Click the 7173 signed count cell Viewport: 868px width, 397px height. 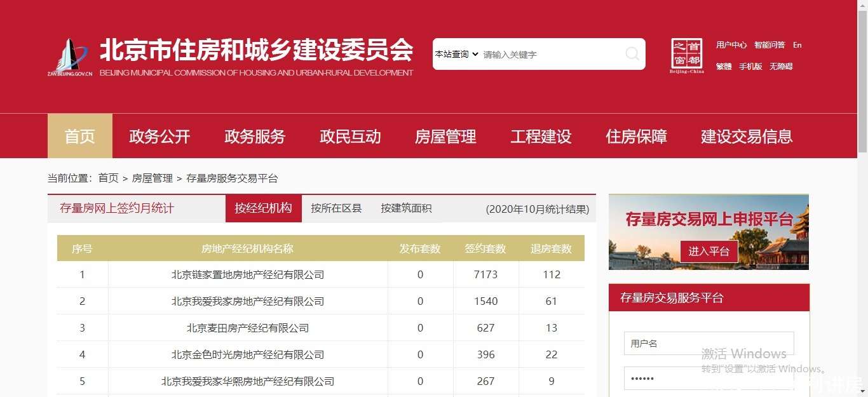point(486,274)
